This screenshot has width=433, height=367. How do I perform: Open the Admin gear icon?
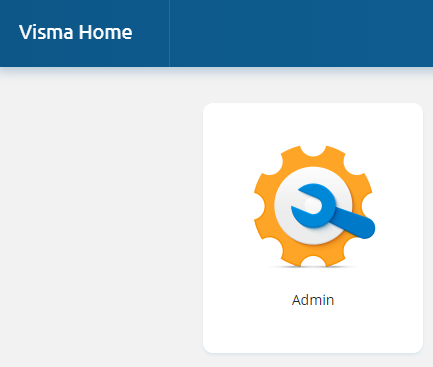point(313,206)
